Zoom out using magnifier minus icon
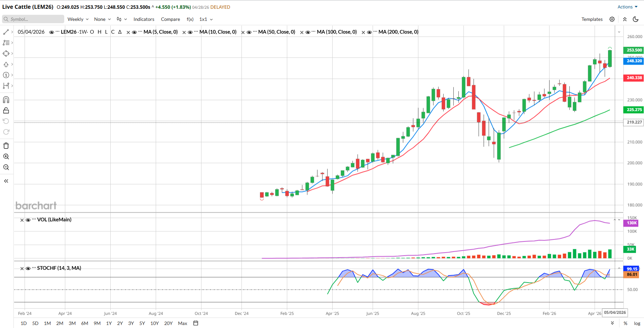This screenshot has height=328, width=644. point(6,167)
